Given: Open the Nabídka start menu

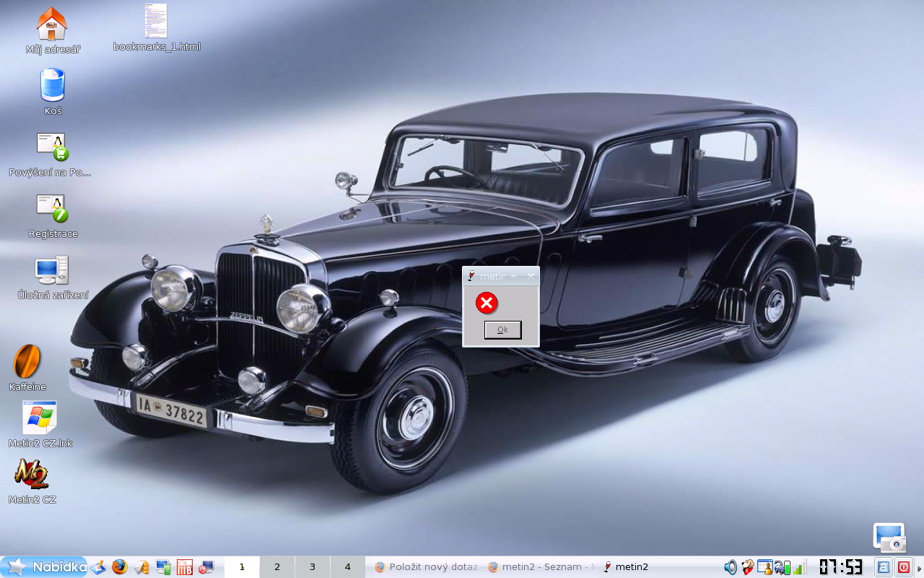Looking at the screenshot, I should [45, 567].
